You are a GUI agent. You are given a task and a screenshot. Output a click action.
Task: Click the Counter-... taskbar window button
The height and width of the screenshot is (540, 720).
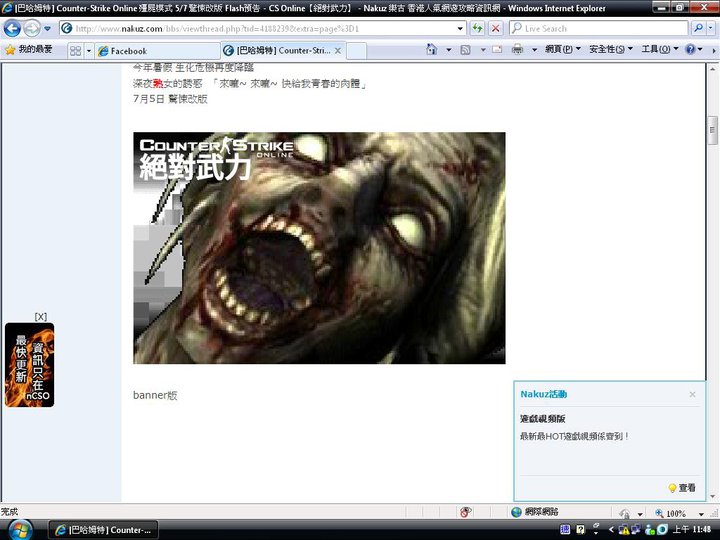[103, 530]
